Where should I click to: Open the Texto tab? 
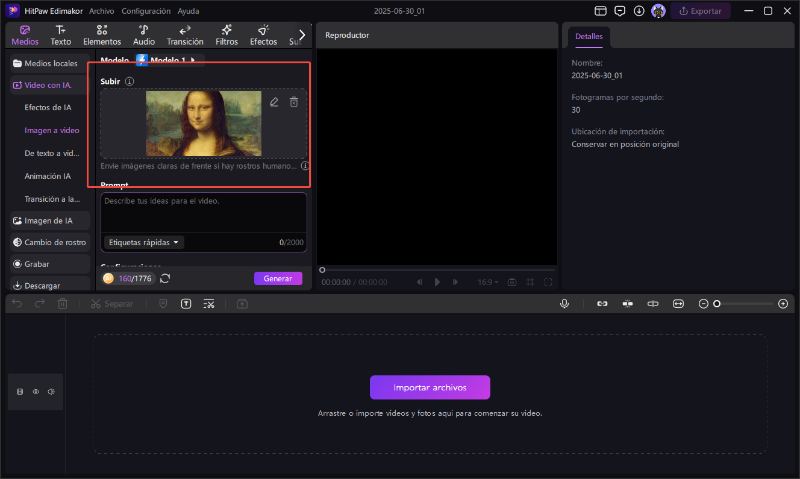pos(60,35)
